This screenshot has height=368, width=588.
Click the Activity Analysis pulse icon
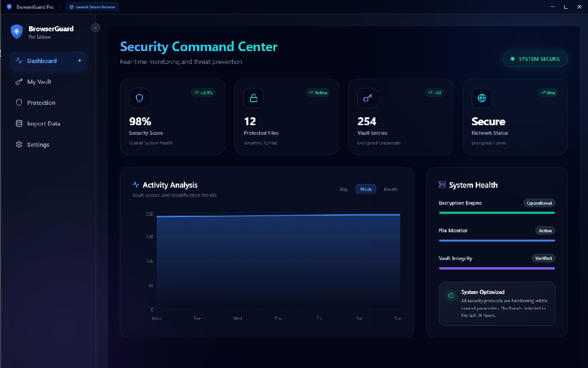point(136,185)
